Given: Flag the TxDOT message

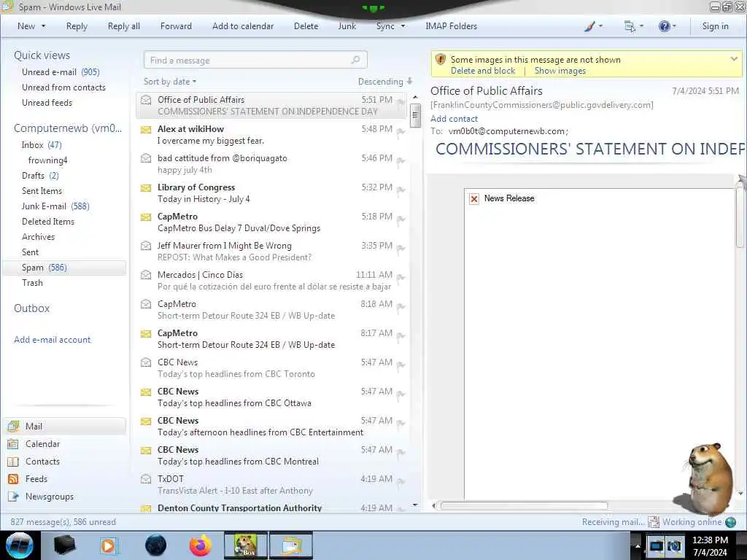Looking at the screenshot, I should pyautogui.click(x=401, y=483).
